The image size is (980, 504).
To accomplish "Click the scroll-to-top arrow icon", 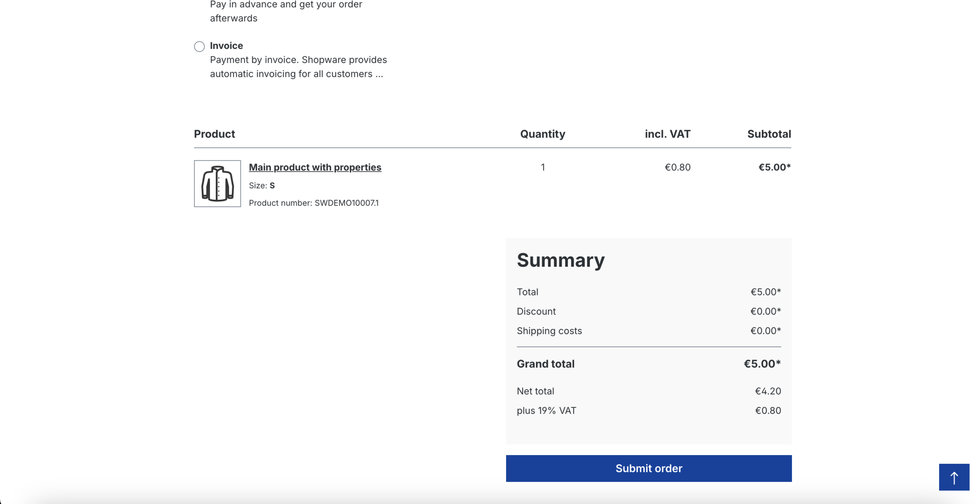I will [x=954, y=477].
